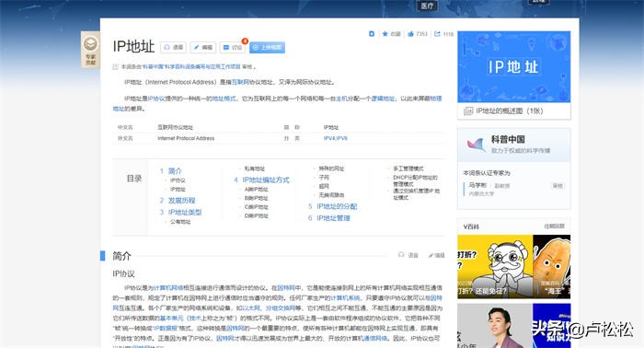The height and width of the screenshot is (348, 644).
Task: Open the 以太网 link in the IP协议 paragraph
Action: tap(251, 308)
